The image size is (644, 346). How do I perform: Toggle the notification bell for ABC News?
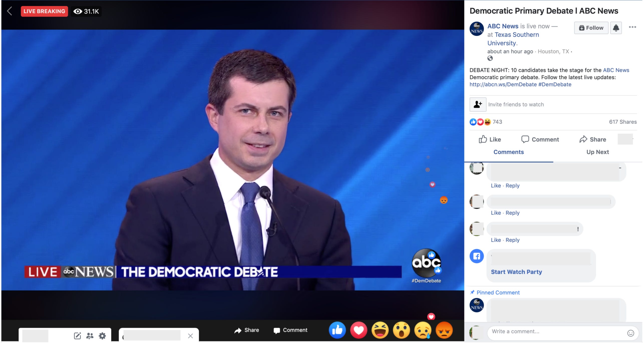[616, 28]
